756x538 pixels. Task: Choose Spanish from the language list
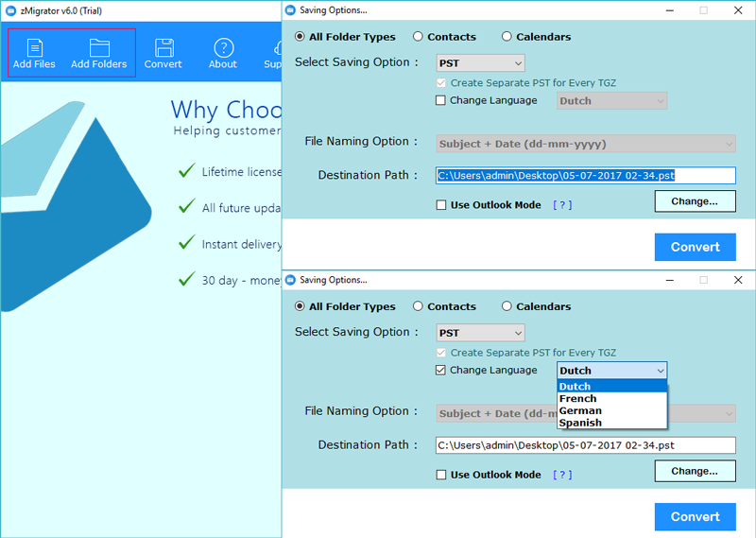(x=611, y=423)
